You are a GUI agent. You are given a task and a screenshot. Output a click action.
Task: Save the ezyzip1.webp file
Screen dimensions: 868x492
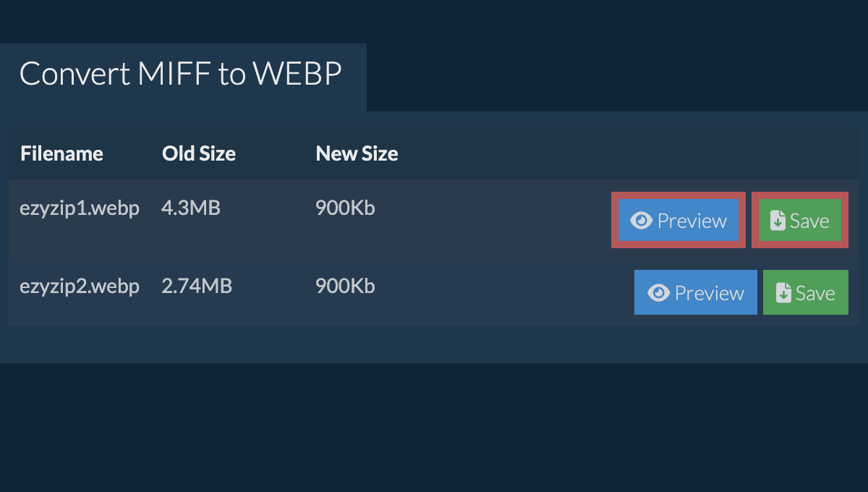[800, 221]
